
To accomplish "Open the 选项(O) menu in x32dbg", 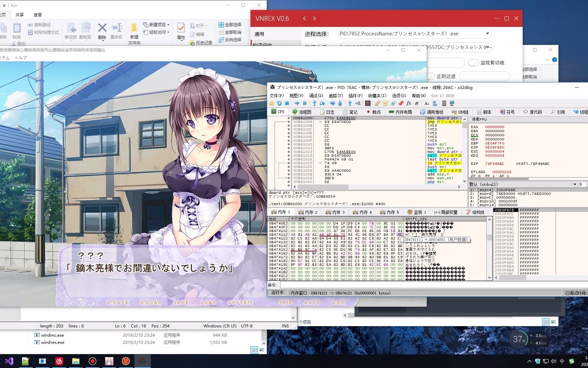I will click(x=399, y=96).
